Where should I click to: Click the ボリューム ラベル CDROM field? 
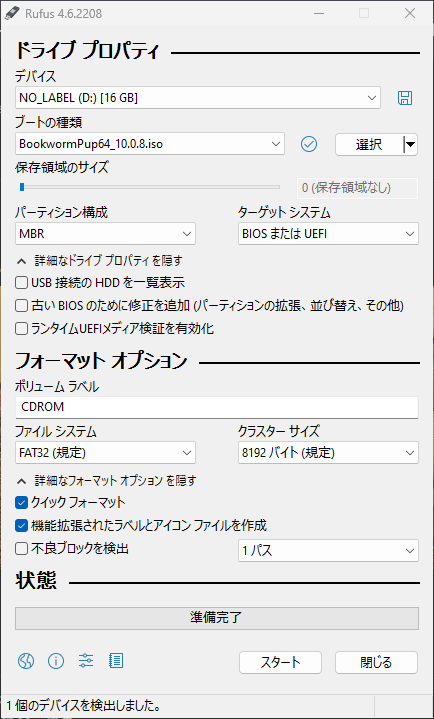coord(217,407)
